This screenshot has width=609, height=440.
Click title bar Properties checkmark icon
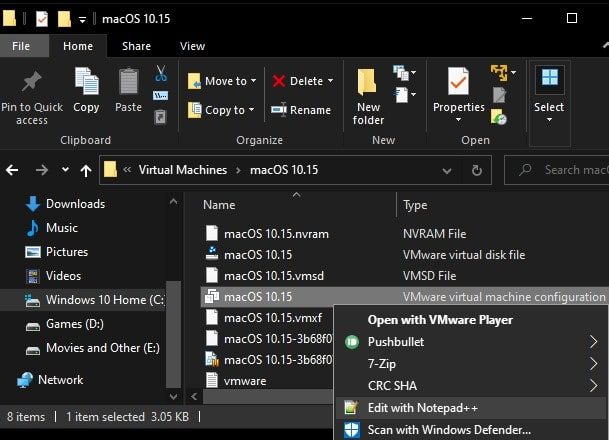pos(42,19)
